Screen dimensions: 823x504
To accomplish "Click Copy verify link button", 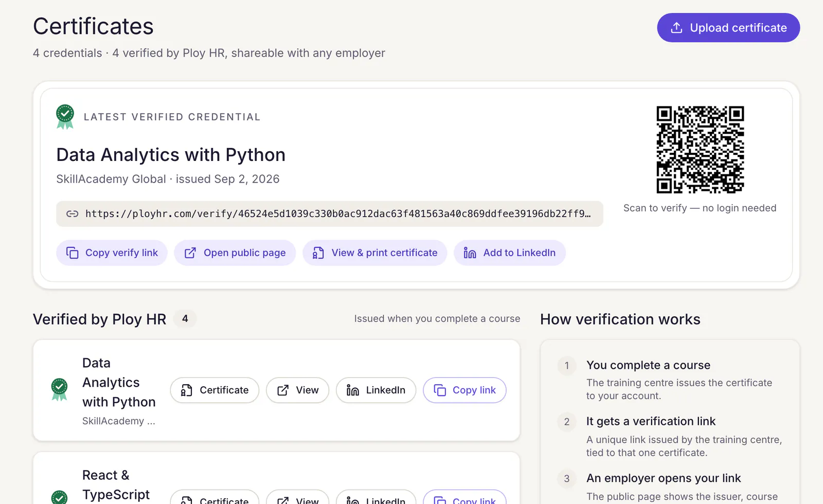I will (112, 253).
